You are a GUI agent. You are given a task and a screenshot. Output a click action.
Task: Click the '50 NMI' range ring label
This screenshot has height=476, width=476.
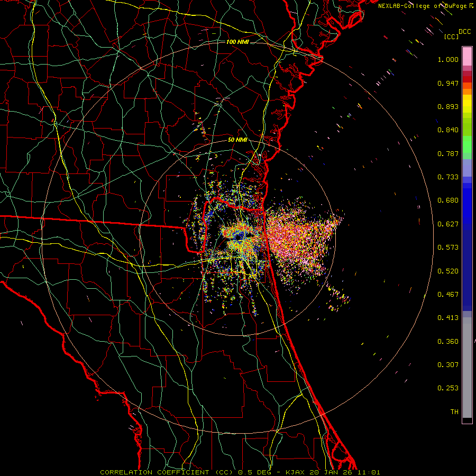(237, 140)
